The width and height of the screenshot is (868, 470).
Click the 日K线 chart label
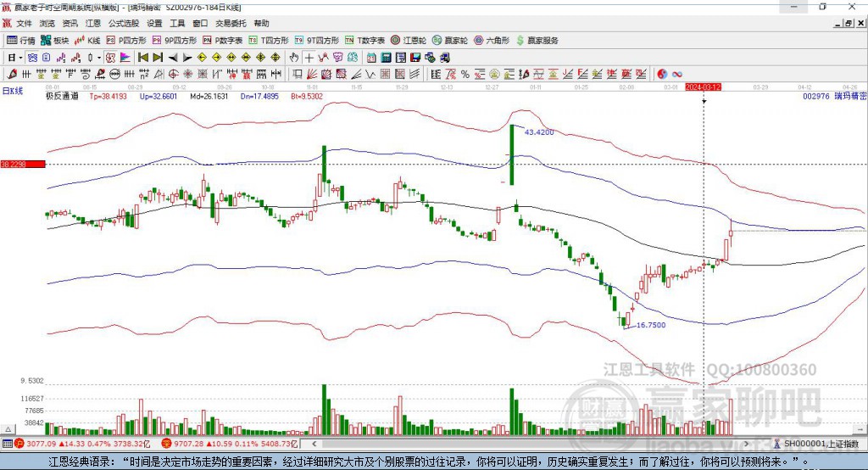(13, 91)
